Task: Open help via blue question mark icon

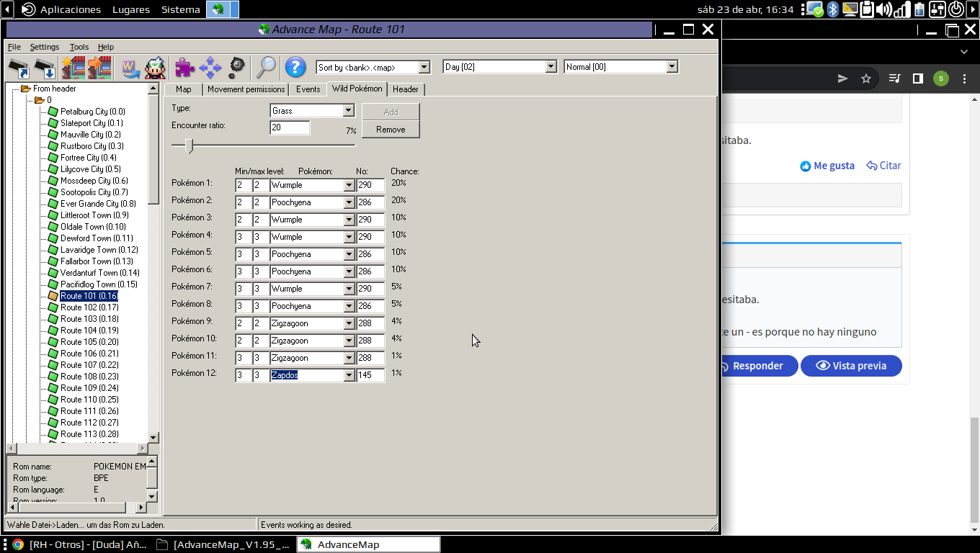Action: pyautogui.click(x=295, y=67)
